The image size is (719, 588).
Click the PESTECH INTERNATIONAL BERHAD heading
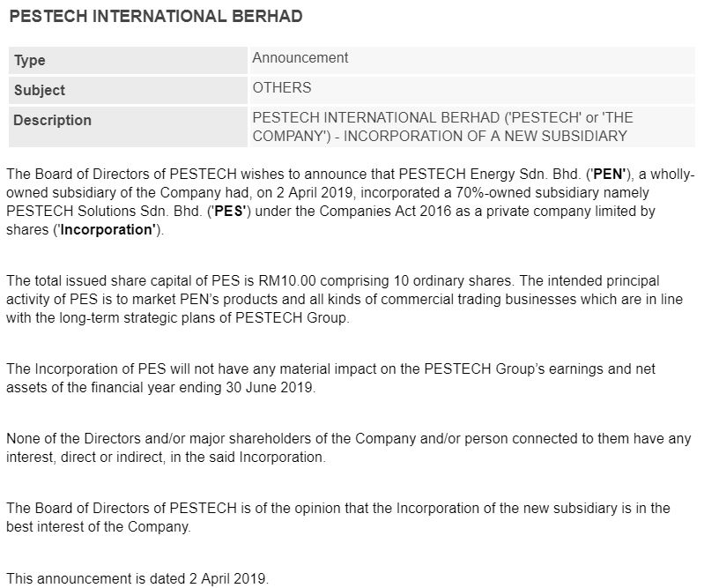[156, 16]
